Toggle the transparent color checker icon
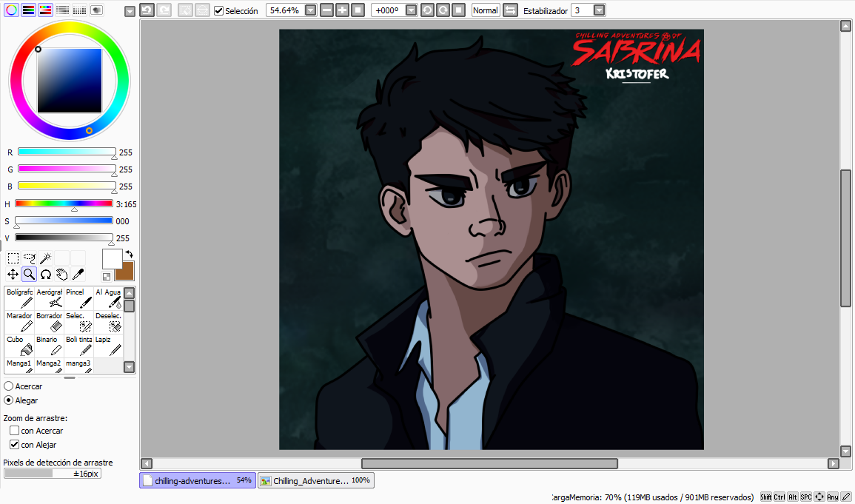 tap(107, 276)
